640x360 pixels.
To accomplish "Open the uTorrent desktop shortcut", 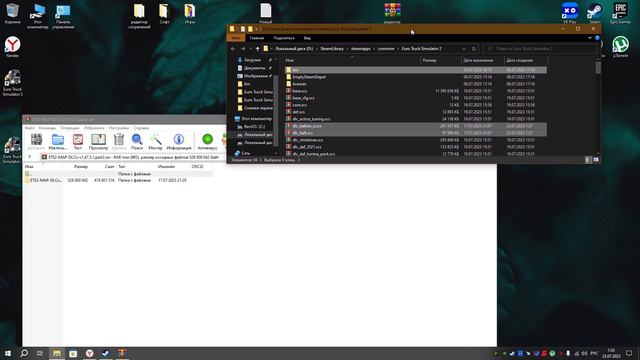I will click(620, 47).
